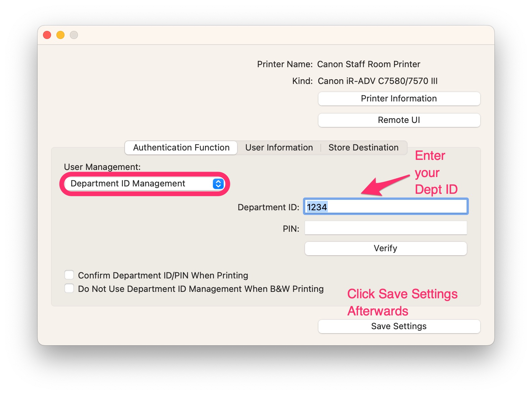Toggle Do Not Use Department ID Management When B&W Printing
532x395 pixels.
[x=69, y=289]
